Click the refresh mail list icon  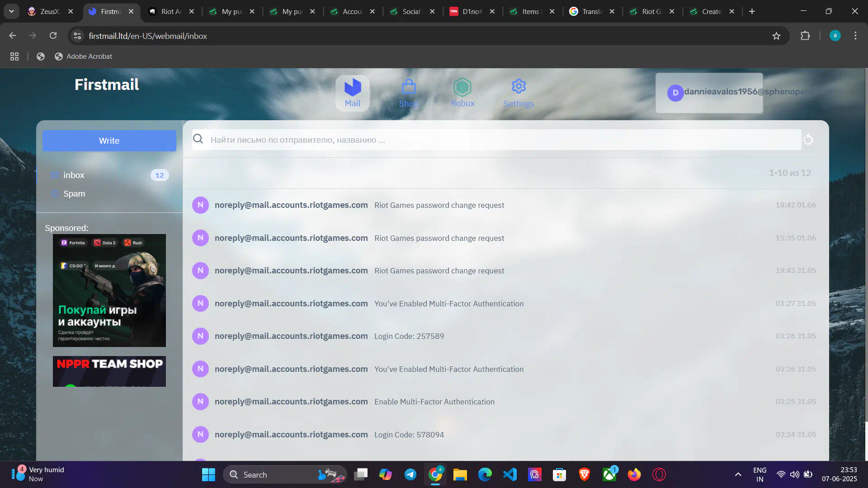(808, 140)
